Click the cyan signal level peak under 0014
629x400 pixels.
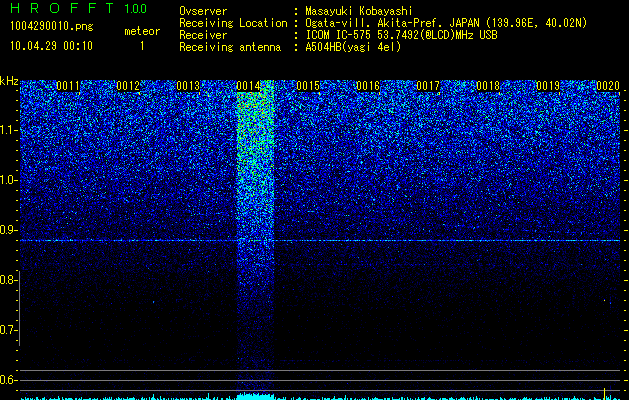coord(255,396)
